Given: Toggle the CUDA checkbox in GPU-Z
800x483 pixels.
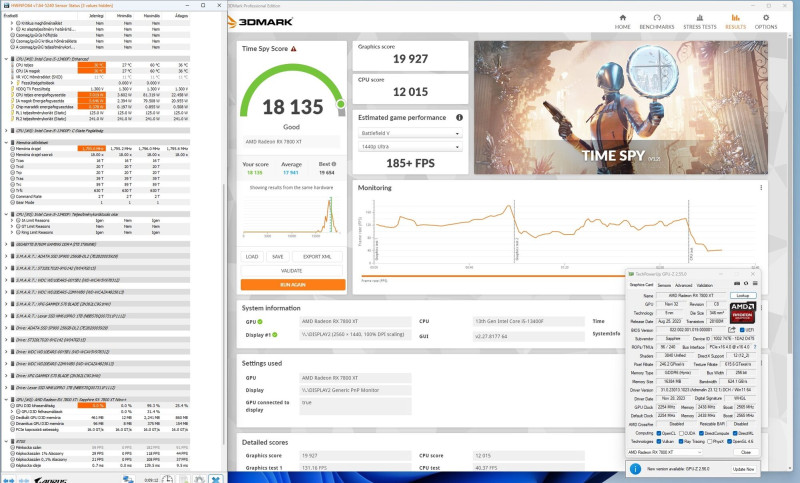Looking at the screenshot, I should pyautogui.click(x=681, y=433).
